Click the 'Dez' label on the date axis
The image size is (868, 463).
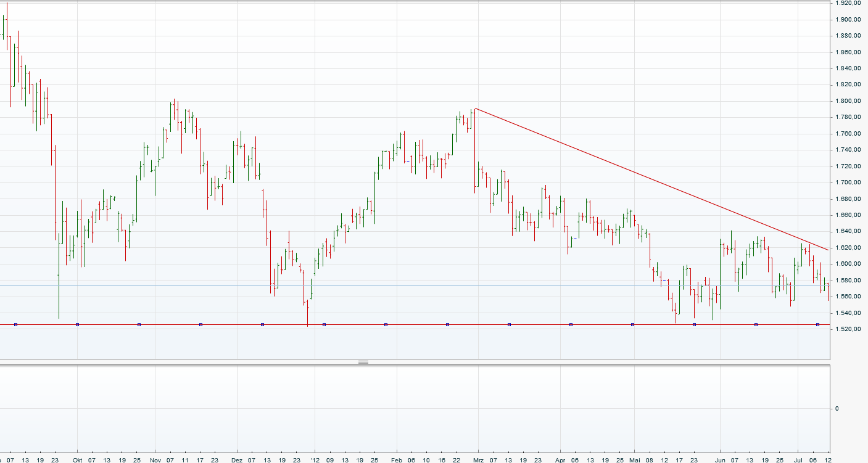pos(237,460)
